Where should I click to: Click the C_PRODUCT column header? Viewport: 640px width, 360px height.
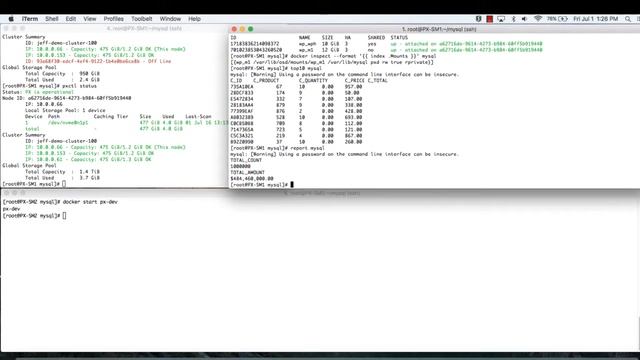point(266,80)
